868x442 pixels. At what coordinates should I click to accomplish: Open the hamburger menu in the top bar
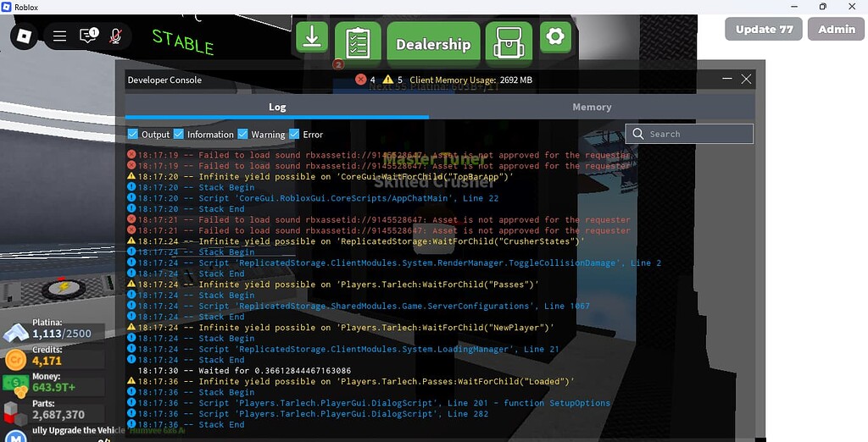pyautogui.click(x=60, y=36)
